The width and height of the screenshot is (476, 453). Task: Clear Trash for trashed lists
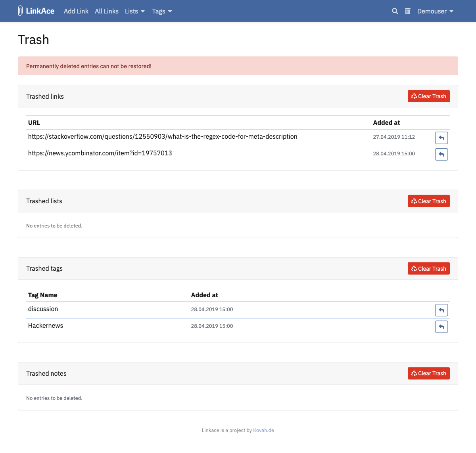(x=429, y=201)
